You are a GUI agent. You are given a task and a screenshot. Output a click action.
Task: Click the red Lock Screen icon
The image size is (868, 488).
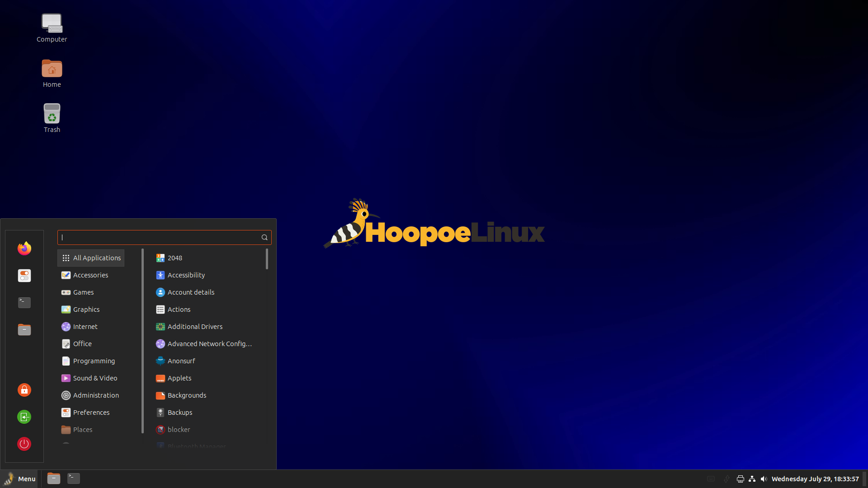coord(24,390)
